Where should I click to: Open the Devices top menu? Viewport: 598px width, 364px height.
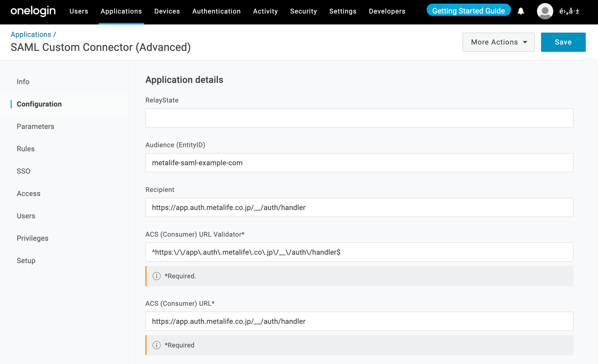click(167, 11)
